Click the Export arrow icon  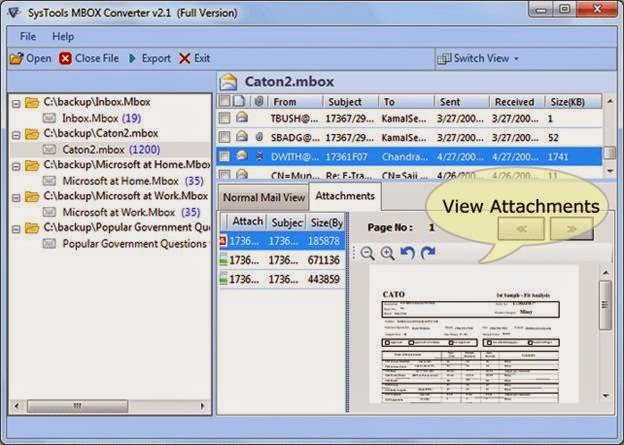(x=132, y=59)
